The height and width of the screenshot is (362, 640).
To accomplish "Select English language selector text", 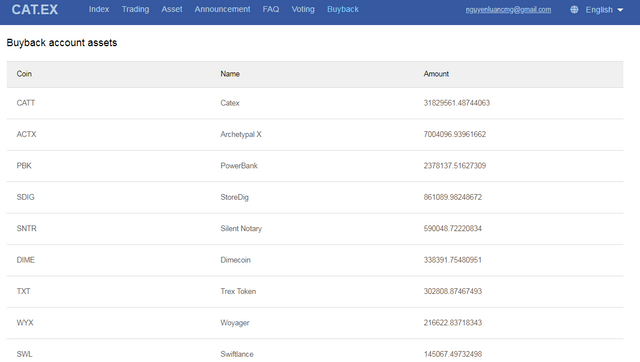I will point(599,9).
